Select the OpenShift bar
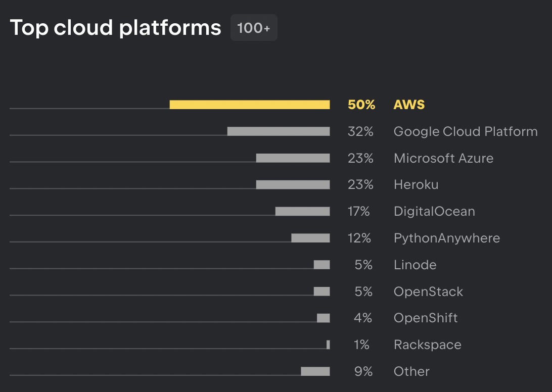The width and height of the screenshot is (552, 392). click(323, 318)
